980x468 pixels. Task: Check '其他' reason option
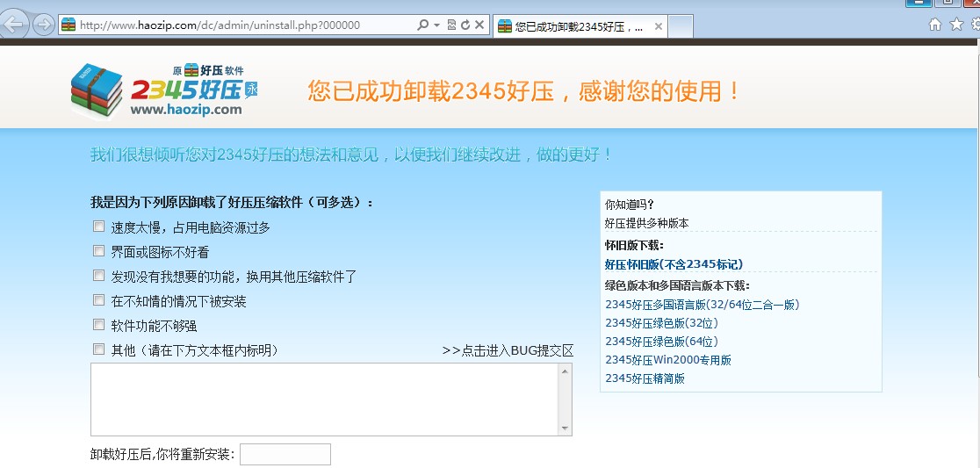(x=98, y=349)
